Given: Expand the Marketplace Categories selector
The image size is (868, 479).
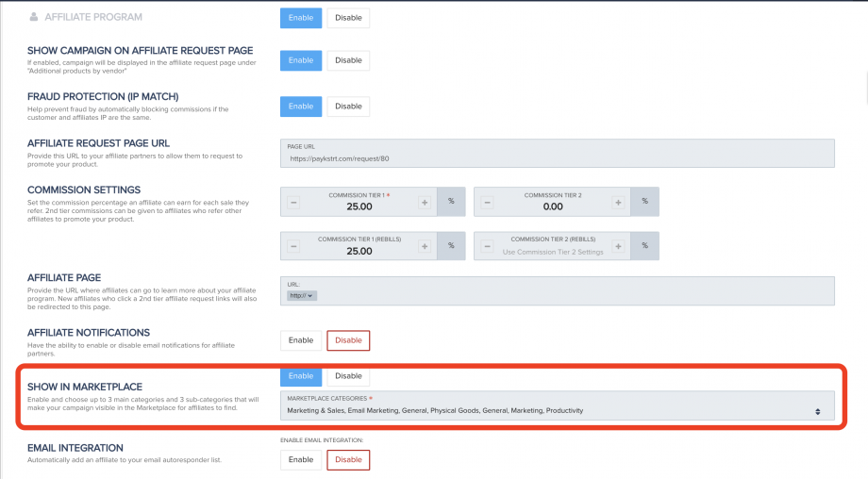Looking at the screenshot, I should [817, 411].
